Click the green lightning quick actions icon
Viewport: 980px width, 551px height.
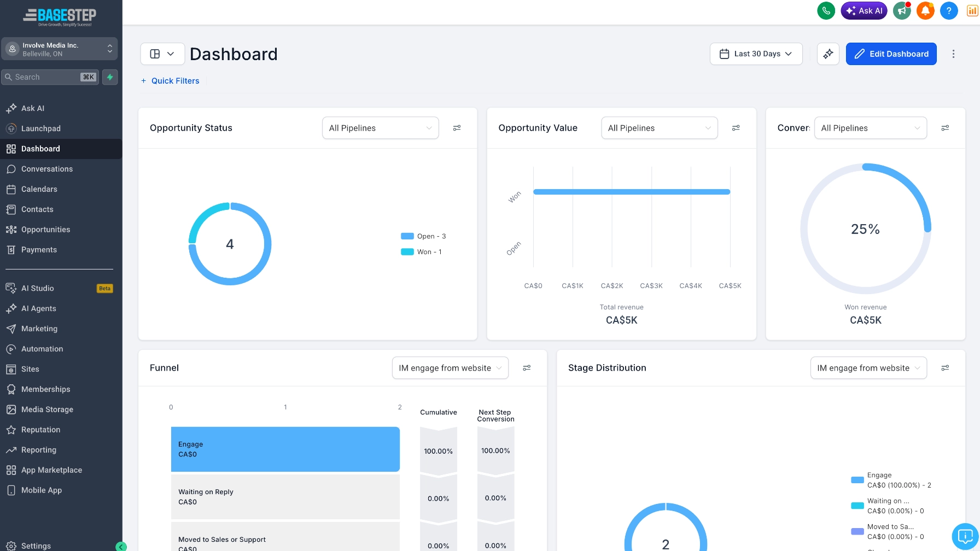coord(110,77)
